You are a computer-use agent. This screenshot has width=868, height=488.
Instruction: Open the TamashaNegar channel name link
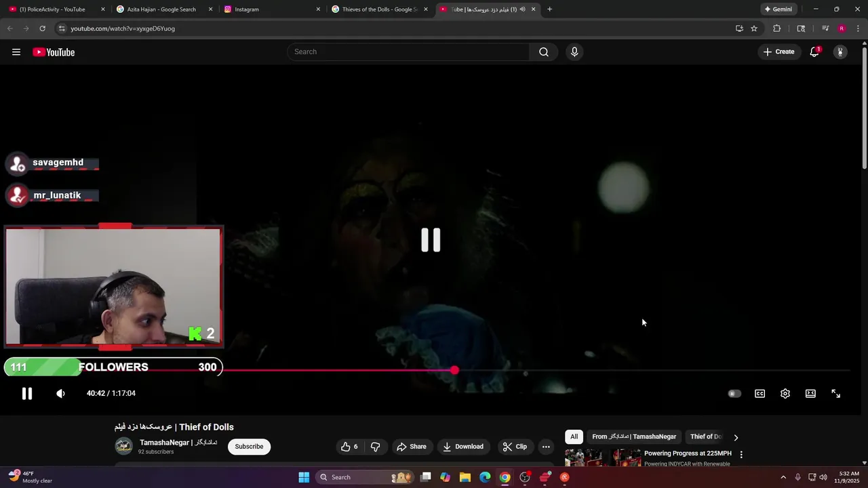coord(178,443)
